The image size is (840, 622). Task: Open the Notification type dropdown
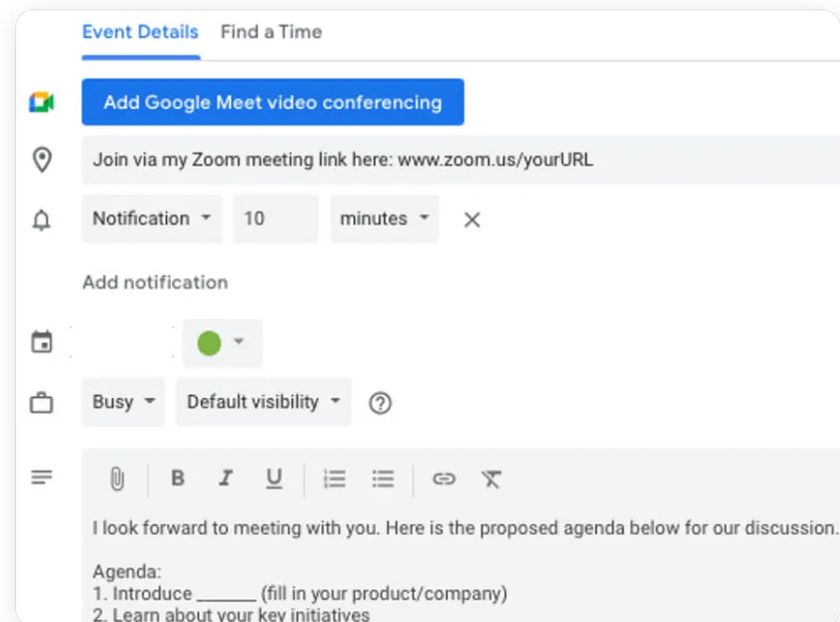click(x=152, y=218)
